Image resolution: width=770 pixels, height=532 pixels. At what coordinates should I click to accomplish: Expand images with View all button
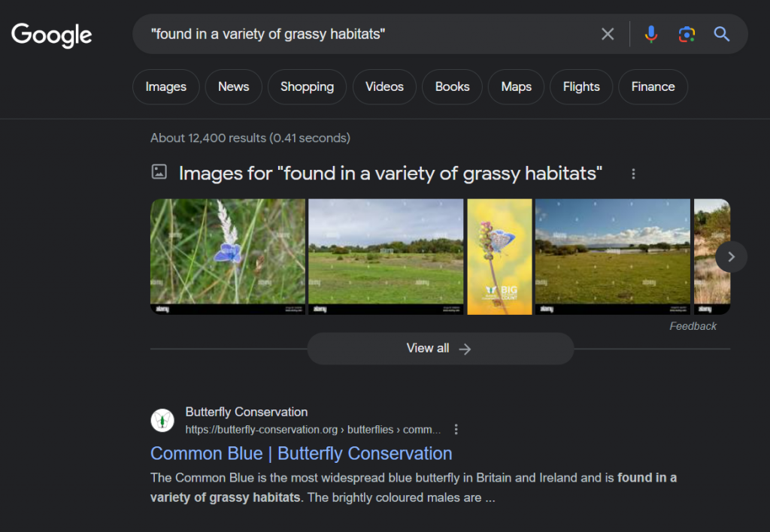click(440, 349)
